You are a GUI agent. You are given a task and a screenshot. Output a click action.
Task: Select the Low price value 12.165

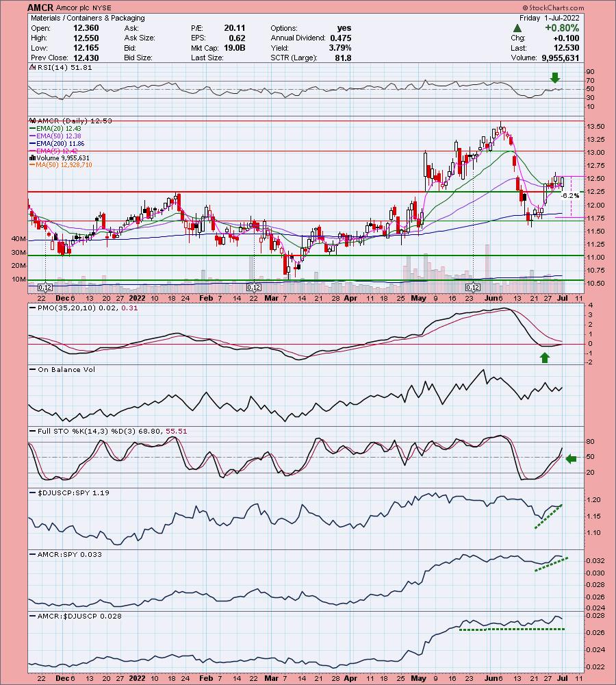(86, 48)
